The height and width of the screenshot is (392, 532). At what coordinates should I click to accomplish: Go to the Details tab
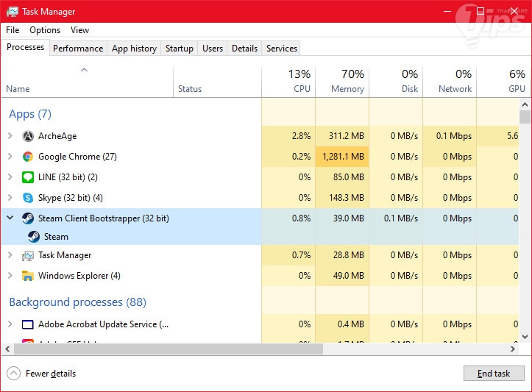pos(244,49)
